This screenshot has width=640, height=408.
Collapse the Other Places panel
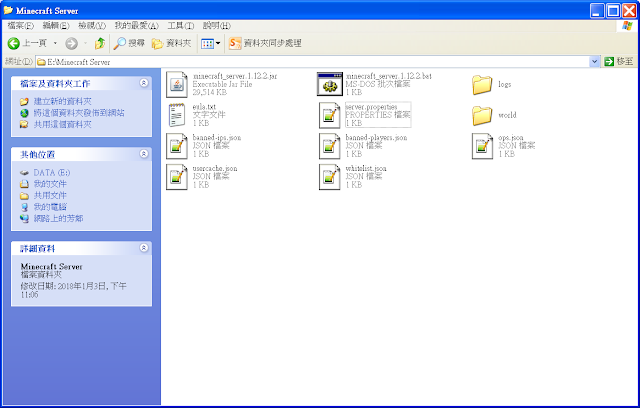(144, 154)
